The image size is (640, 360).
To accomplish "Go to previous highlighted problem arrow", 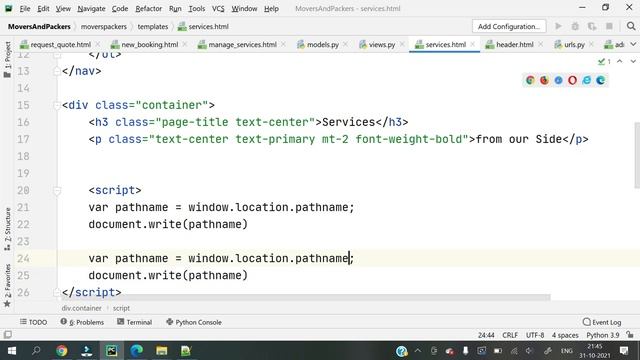I will tap(620, 61).
